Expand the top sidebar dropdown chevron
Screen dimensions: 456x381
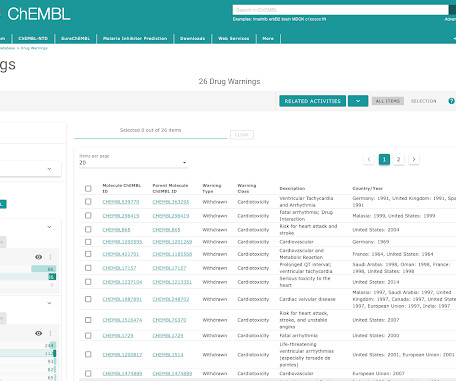point(49,169)
